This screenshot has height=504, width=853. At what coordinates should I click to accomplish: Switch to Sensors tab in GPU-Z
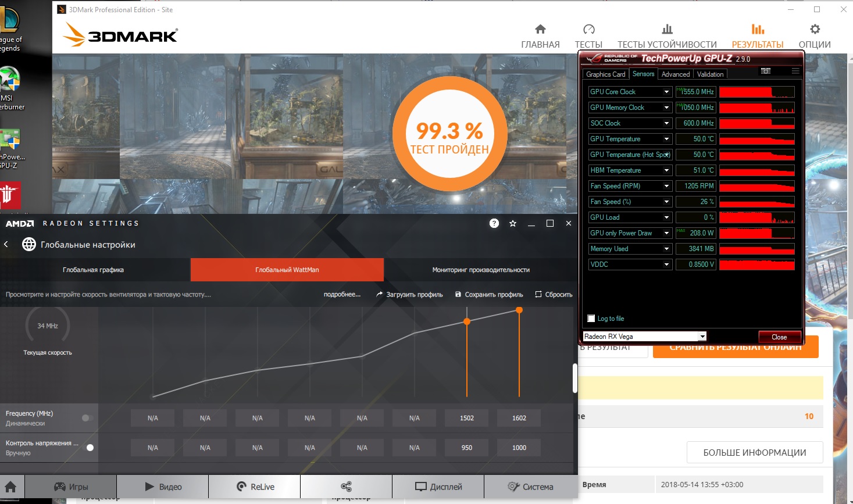(x=643, y=74)
